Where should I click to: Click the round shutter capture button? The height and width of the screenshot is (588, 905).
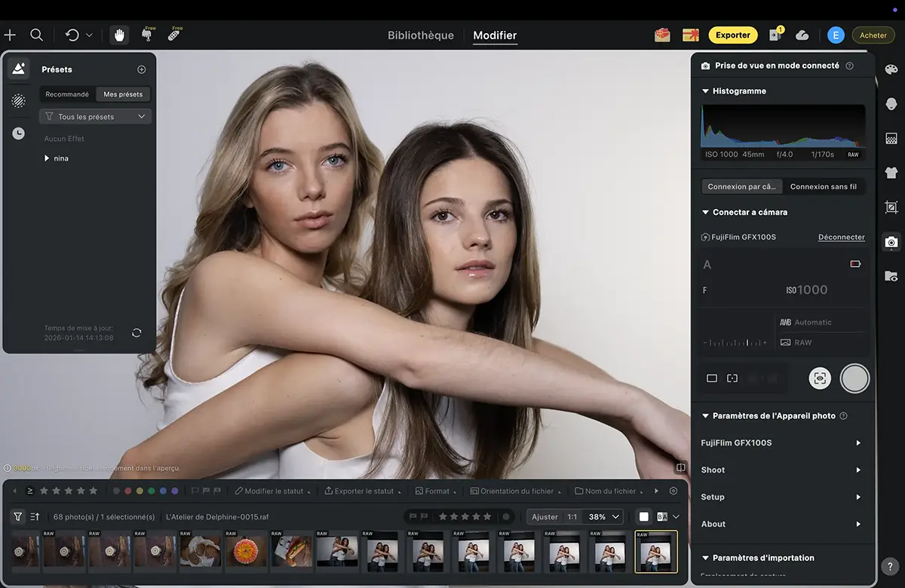tap(854, 378)
